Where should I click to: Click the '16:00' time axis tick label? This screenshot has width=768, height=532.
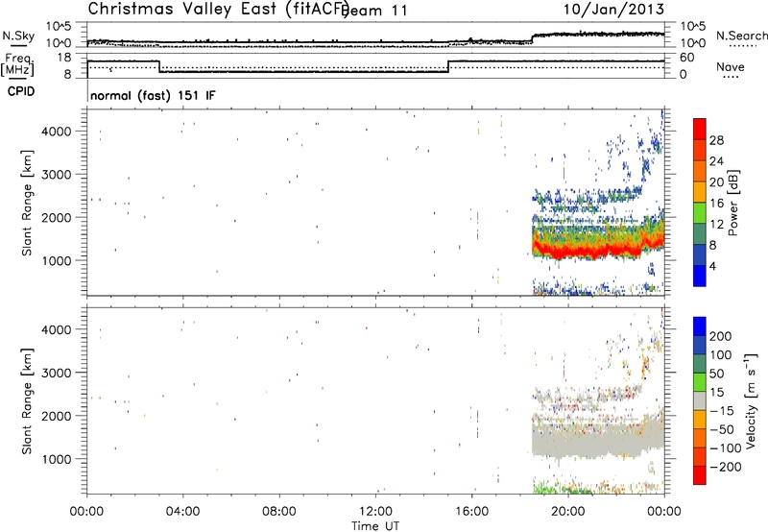pos(471,512)
